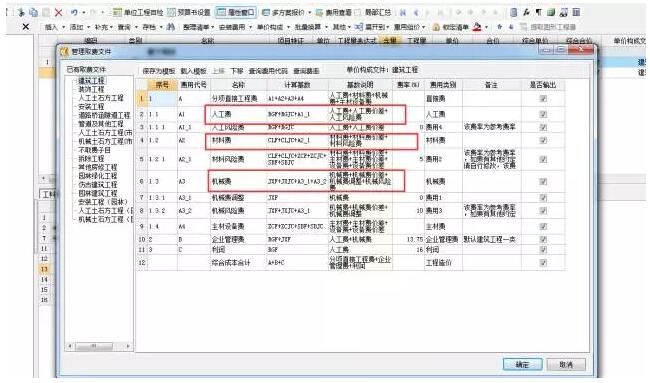Select 建筑工程 in the fee file tree
The width and height of the screenshot is (650, 383).
92,81
